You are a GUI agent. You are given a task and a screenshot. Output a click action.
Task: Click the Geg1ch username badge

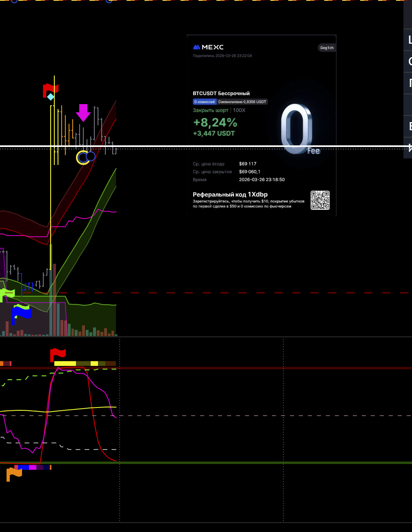coord(327,48)
